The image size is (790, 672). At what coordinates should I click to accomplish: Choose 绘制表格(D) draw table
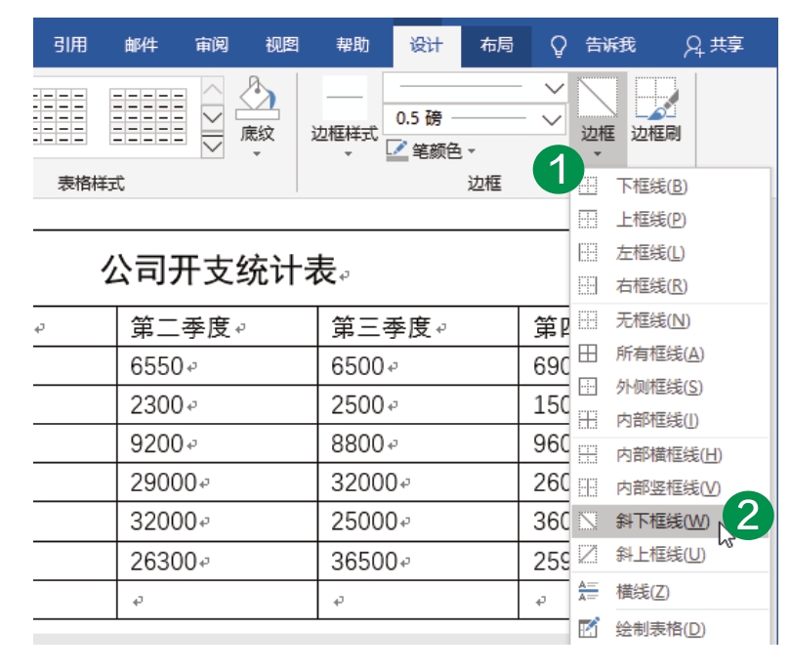(670, 629)
